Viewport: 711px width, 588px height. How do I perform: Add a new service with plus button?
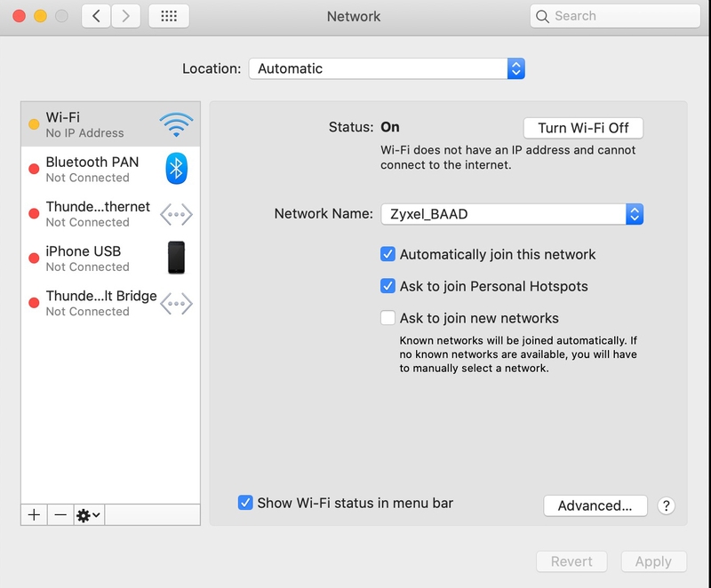point(34,515)
